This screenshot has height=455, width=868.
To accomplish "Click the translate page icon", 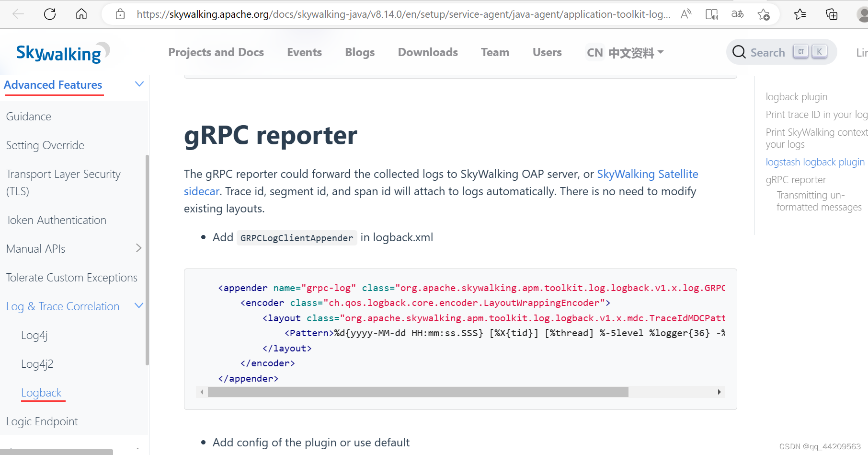I will [738, 14].
